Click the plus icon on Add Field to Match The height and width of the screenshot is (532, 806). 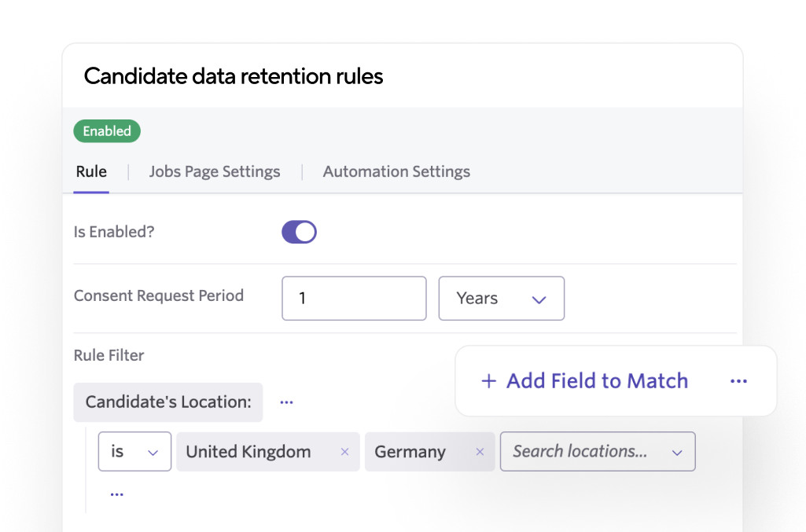pos(488,380)
